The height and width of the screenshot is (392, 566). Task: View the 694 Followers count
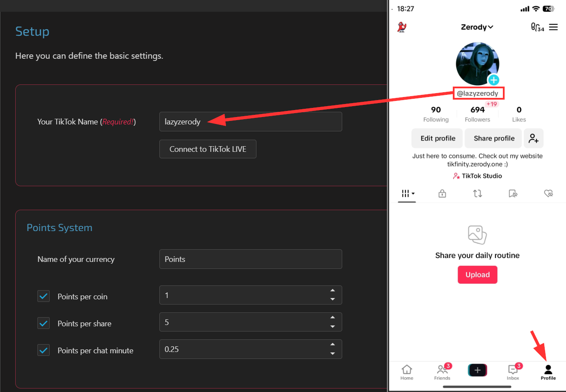(478, 114)
